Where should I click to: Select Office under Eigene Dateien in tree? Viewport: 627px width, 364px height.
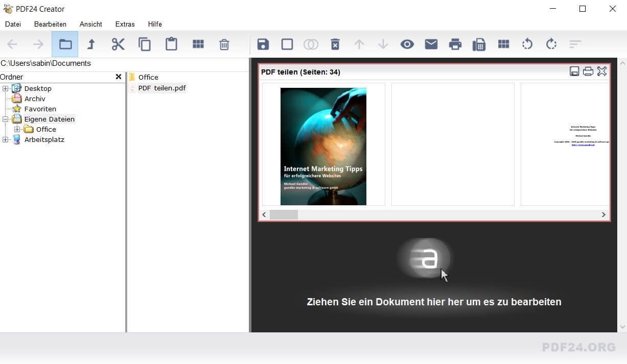click(46, 129)
